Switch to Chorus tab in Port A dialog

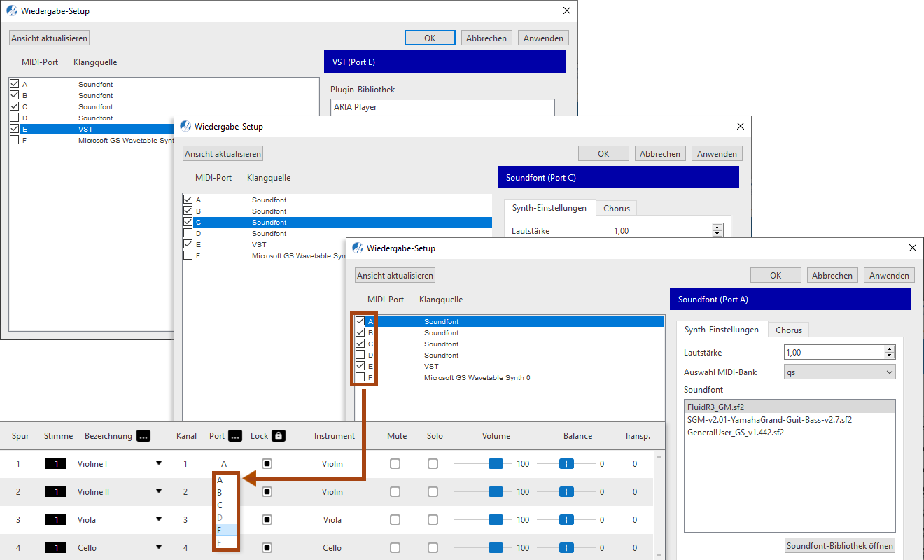point(789,330)
